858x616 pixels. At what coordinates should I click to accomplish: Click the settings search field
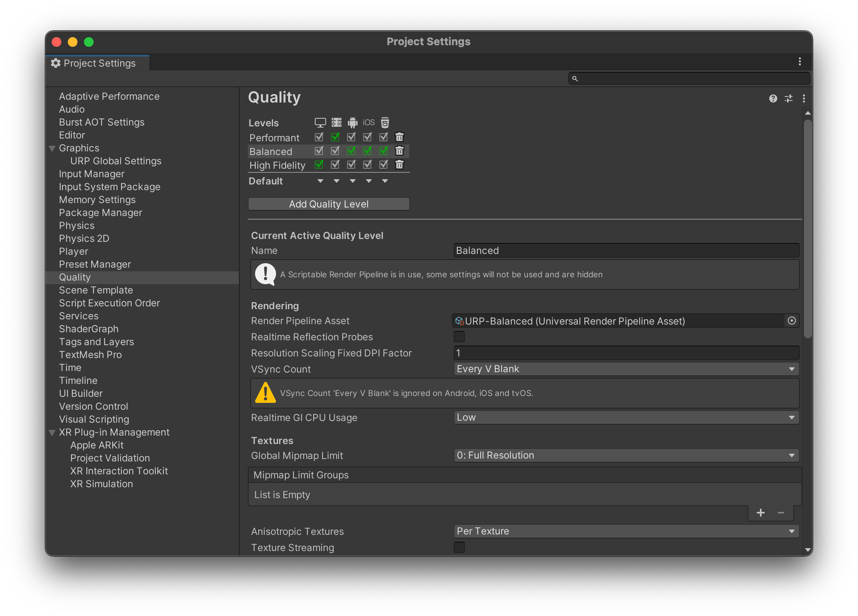pos(690,78)
